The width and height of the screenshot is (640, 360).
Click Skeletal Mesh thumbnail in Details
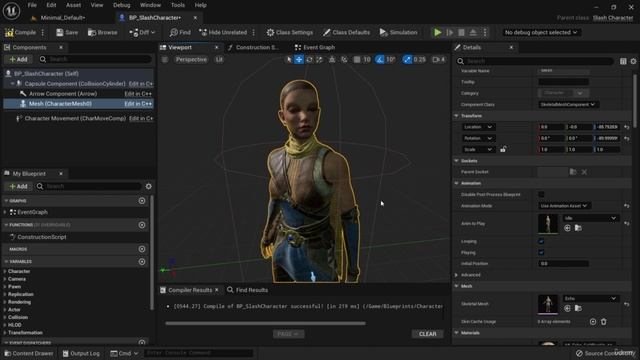(x=548, y=304)
